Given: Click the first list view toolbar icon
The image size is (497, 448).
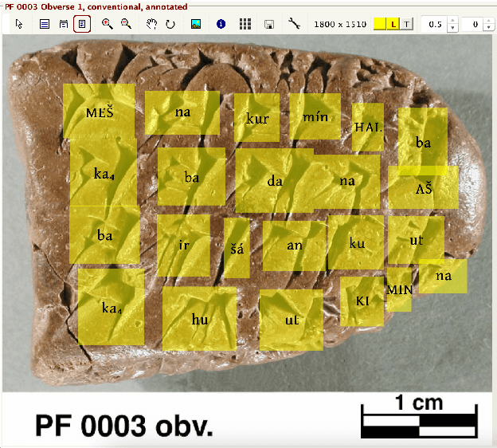Looking at the screenshot, I should pyautogui.click(x=45, y=25).
